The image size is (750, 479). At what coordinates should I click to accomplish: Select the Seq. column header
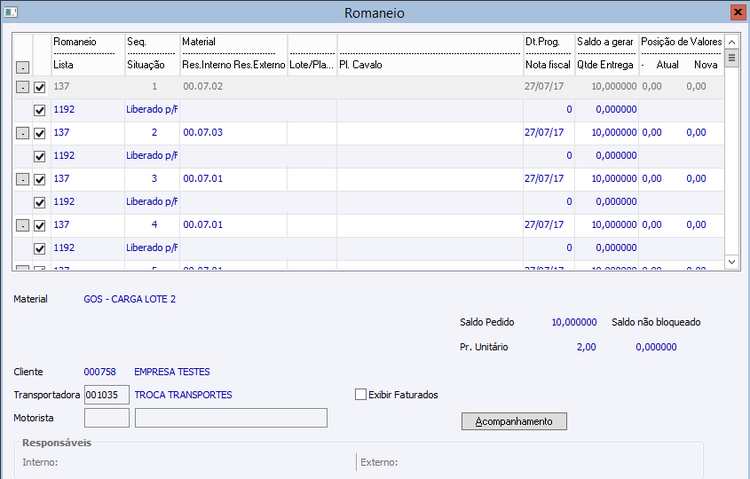[x=137, y=42]
